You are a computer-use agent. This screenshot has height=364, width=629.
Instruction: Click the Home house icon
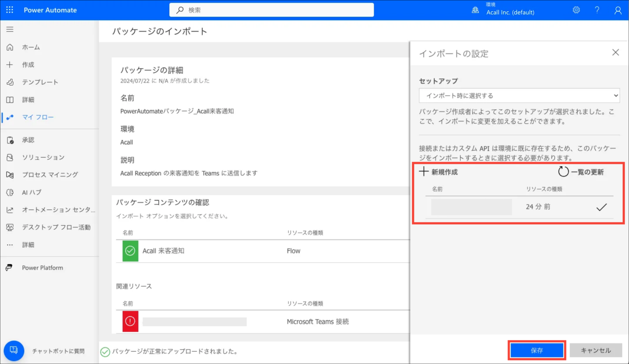point(10,47)
